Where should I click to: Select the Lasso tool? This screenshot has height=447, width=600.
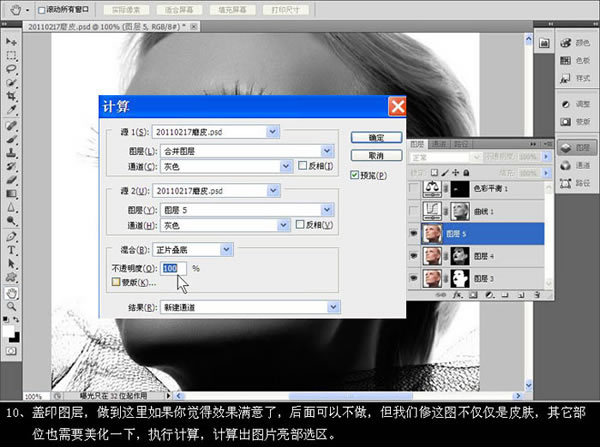coord(11,69)
